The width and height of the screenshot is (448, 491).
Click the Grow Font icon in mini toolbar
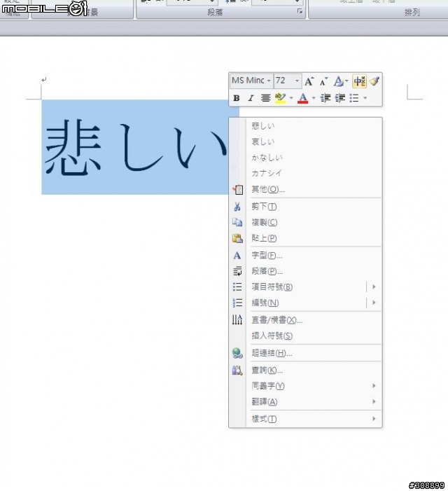[309, 81]
